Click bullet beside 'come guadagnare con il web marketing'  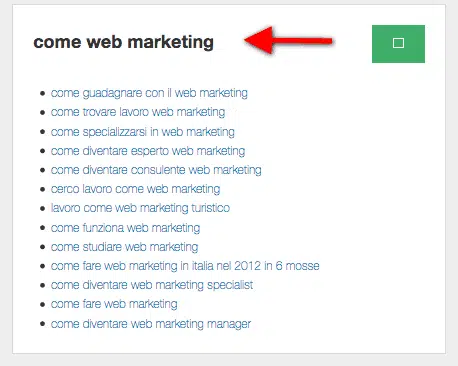tap(42, 93)
